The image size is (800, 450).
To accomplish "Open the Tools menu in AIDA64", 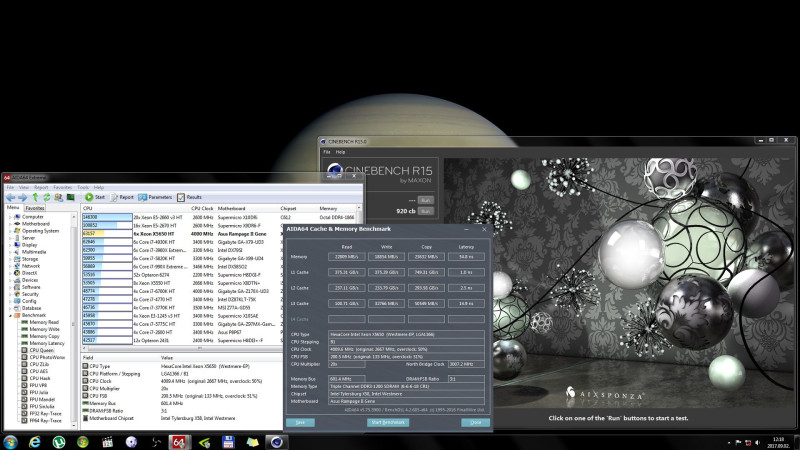I will 83,187.
